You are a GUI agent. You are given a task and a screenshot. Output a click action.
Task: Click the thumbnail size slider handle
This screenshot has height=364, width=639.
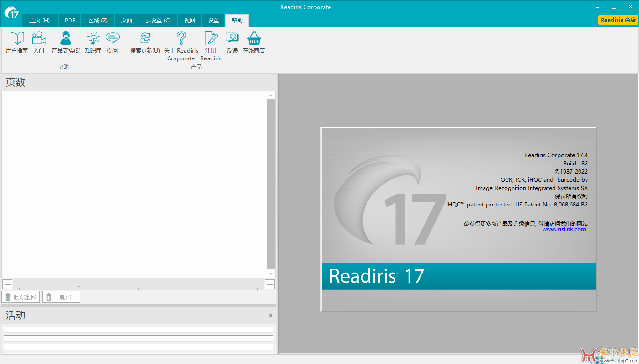point(79,283)
